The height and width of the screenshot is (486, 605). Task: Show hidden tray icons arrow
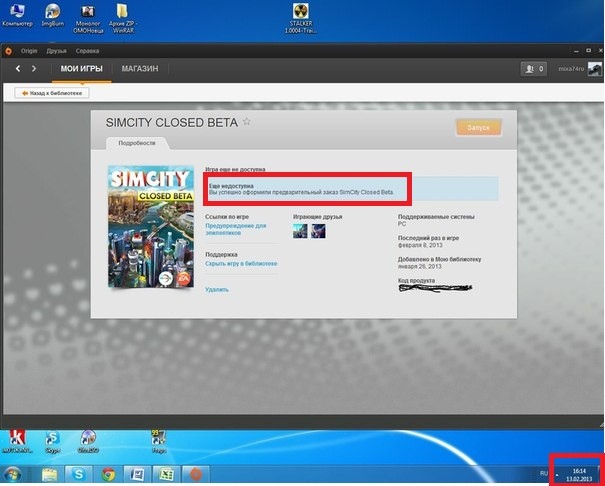[557, 474]
